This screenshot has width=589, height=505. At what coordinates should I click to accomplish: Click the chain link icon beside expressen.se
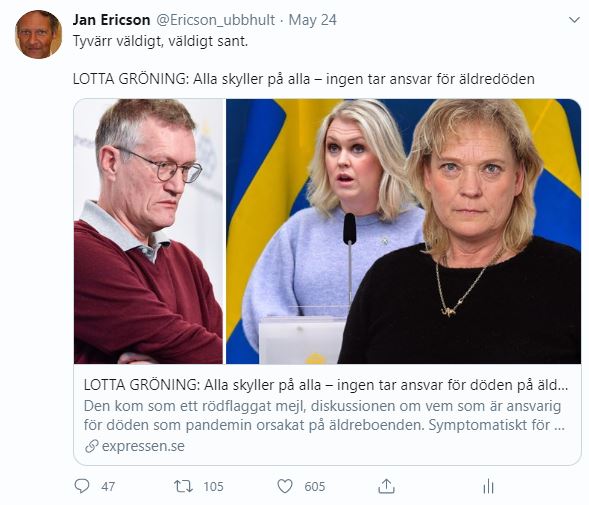(91, 446)
